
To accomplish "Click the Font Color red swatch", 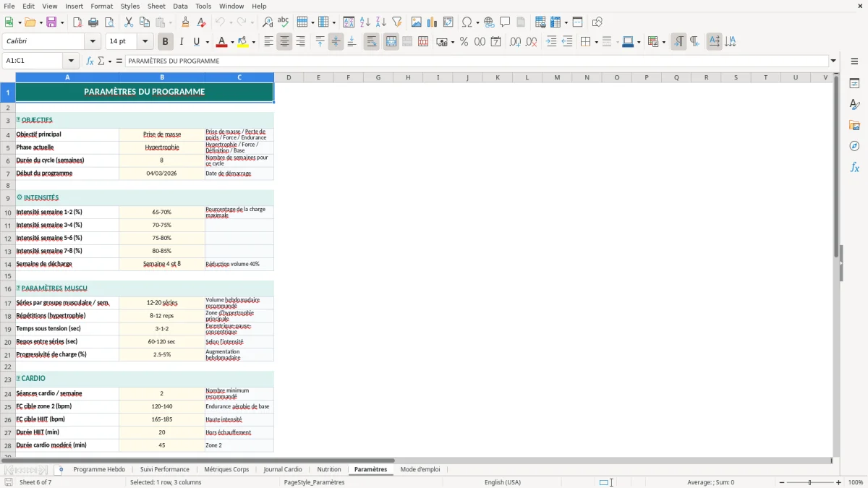I will pos(221,42).
